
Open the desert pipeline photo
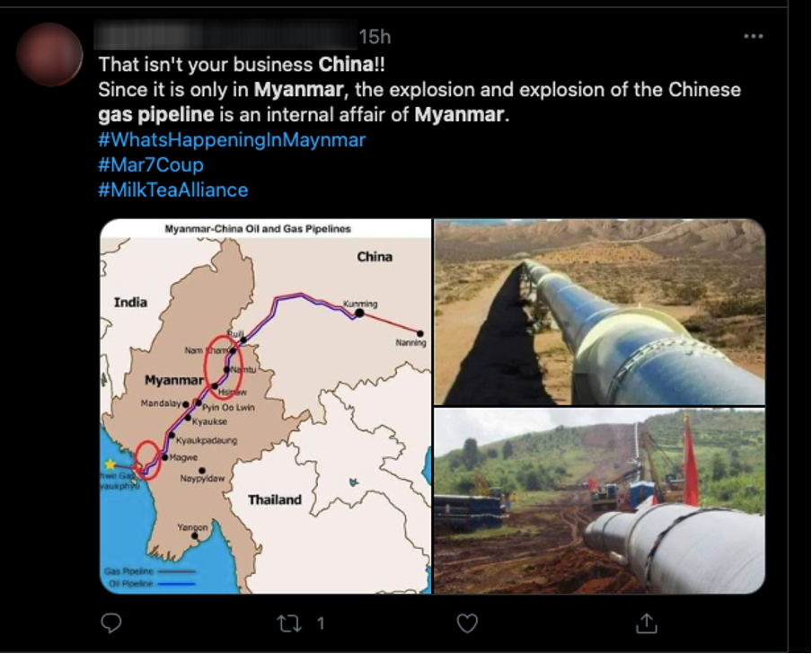click(x=600, y=312)
